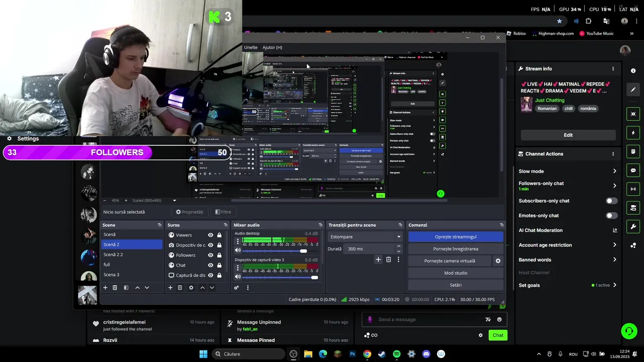Move the scene down with the arrow
Viewport: 644px width, 362px height.
pos(147,288)
